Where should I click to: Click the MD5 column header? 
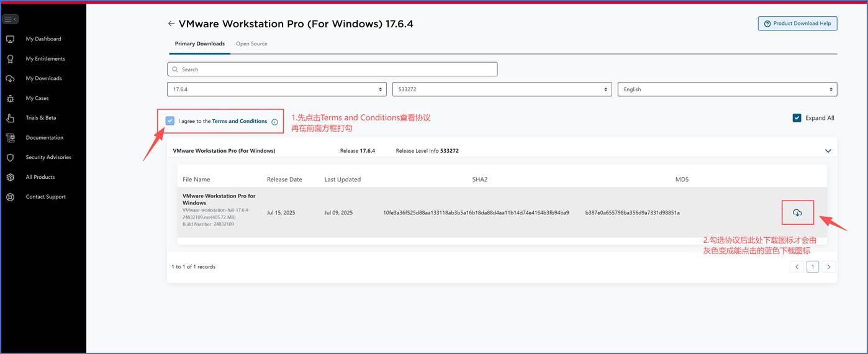pyautogui.click(x=682, y=179)
